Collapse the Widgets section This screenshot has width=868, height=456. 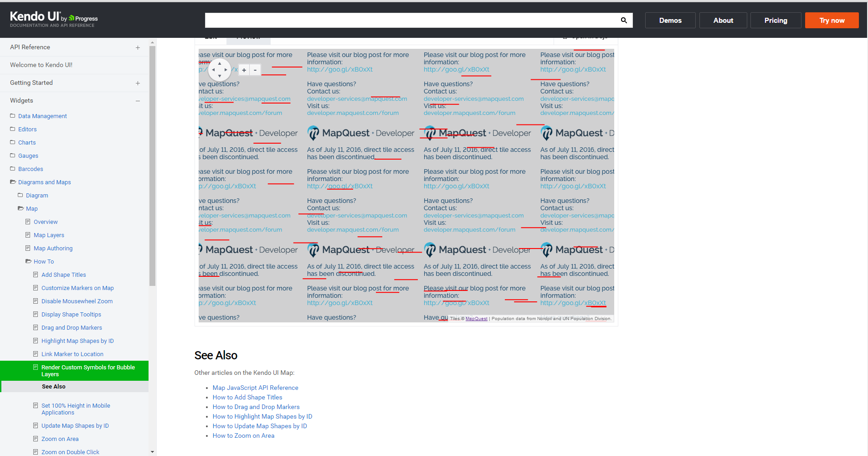138,101
